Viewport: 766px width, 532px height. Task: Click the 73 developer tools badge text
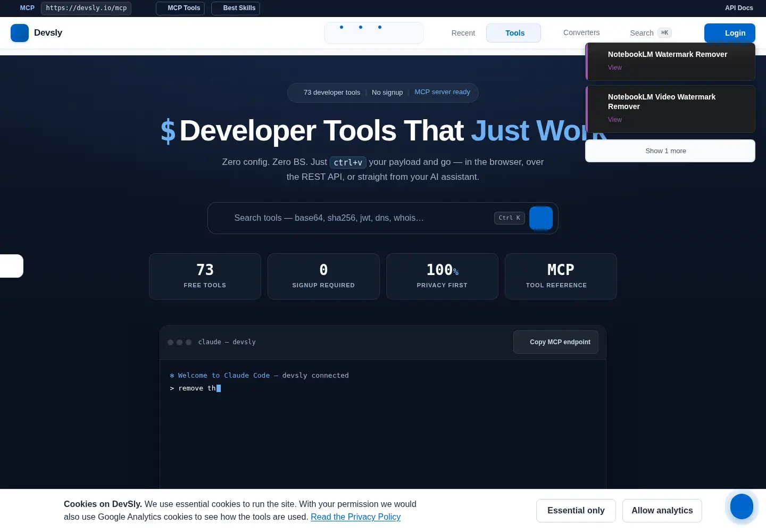coord(332,93)
